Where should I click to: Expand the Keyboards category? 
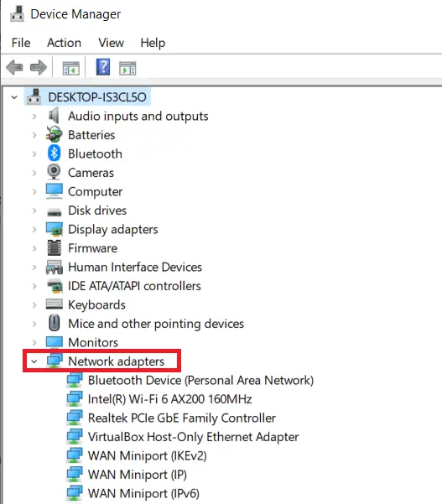click(x=34, y=304)
